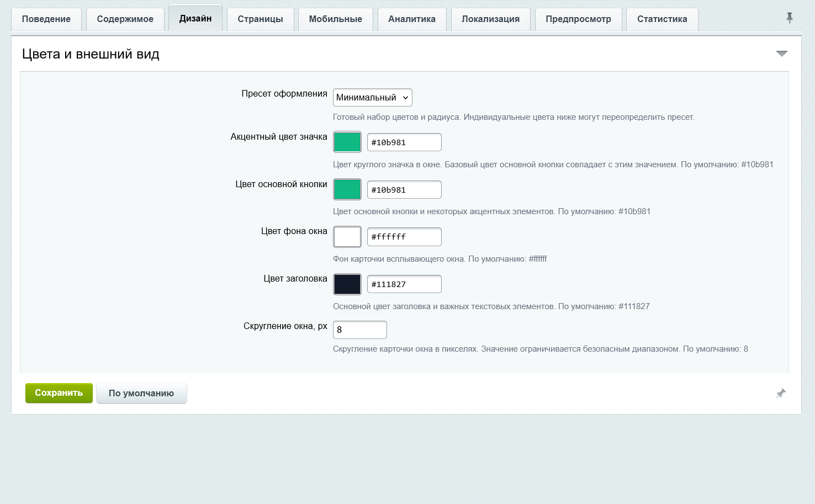Open the Мобильные tab
815x504 pixels.
(x=336, y=19)
